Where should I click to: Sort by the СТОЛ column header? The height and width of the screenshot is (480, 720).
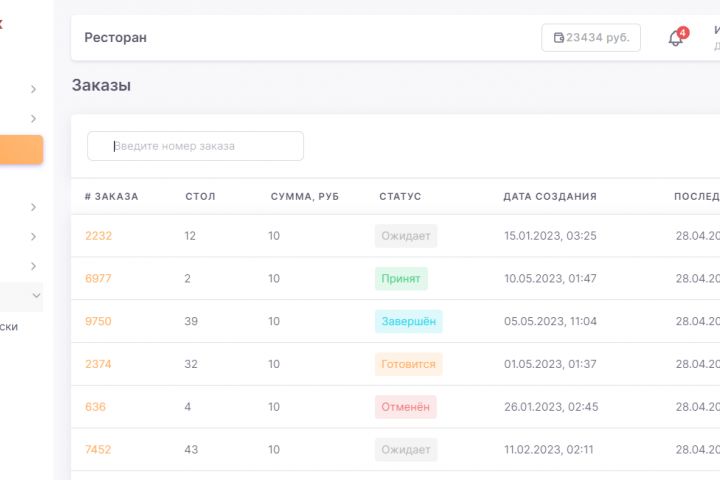(200, 197)
